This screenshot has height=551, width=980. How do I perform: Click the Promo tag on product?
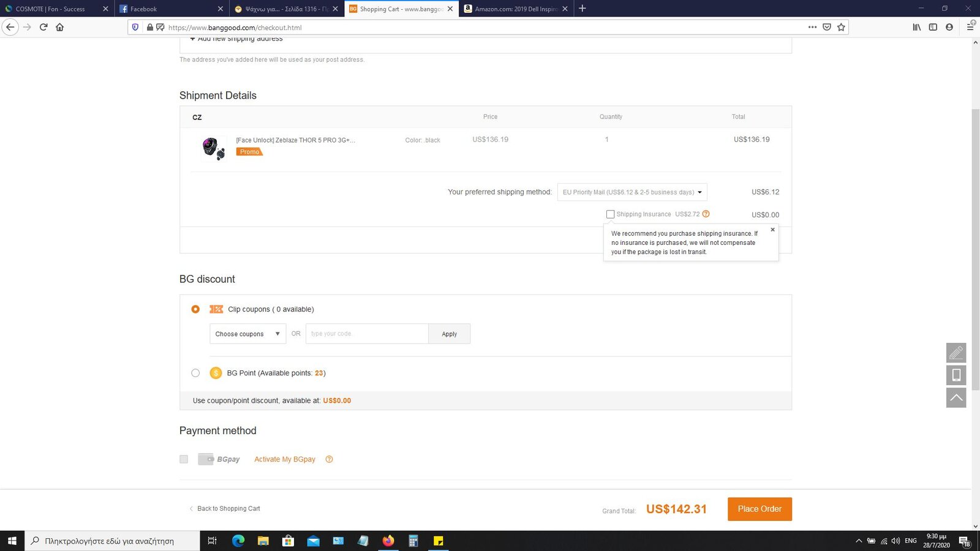click(x=249, y=152)
